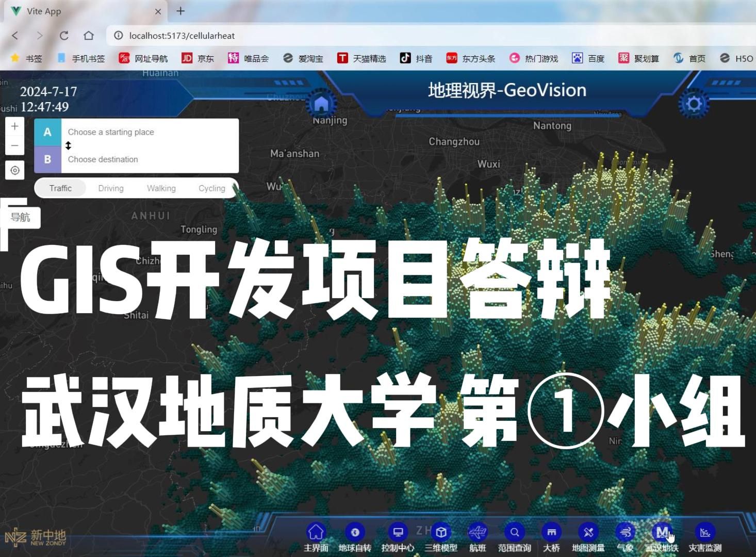Select the 三维模型 3D model icon
This screenshot has height=557, width=756.
tap(441, 532)
